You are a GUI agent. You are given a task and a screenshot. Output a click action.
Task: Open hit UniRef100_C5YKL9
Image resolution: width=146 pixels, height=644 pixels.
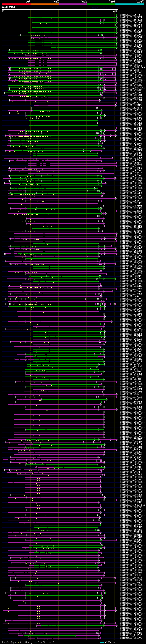click(131, 27)
